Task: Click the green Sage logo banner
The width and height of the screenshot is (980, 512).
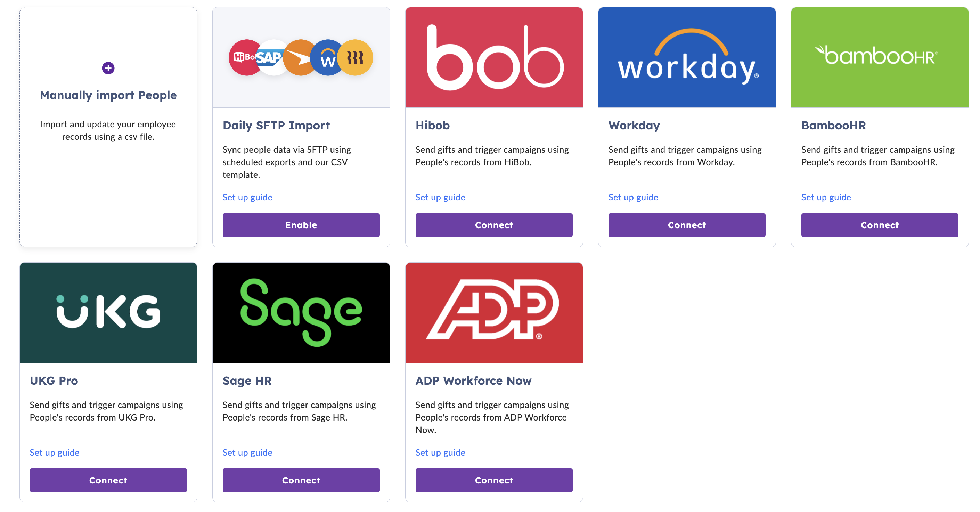Action: (301, 313)
